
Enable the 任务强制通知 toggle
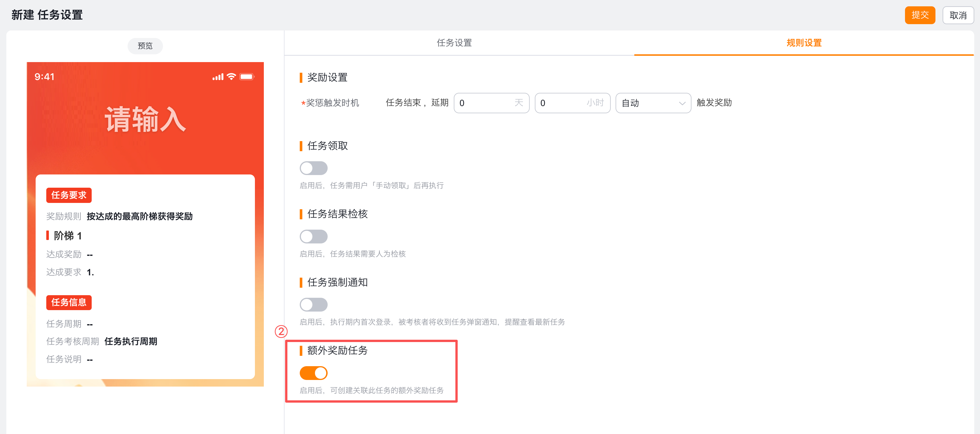313,305
